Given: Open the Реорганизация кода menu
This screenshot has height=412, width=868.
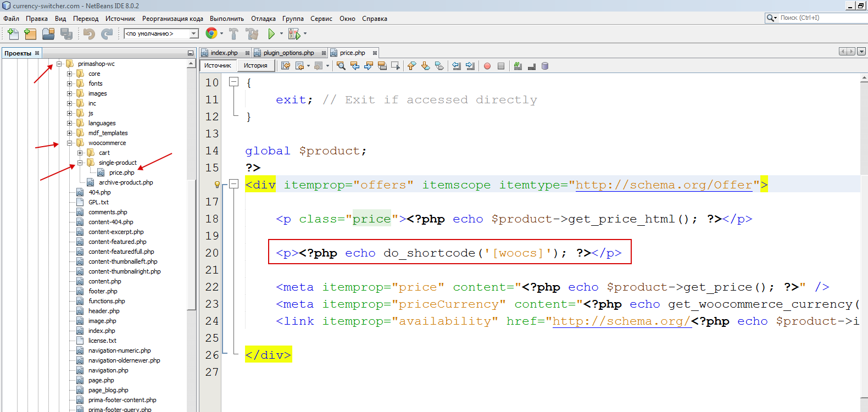Looking at the screenshot, I should (173, 19).
